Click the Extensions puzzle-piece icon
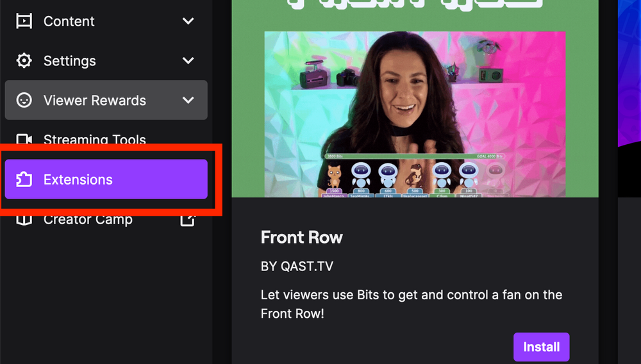Screen dimensions: 641x364 (24, 179)
